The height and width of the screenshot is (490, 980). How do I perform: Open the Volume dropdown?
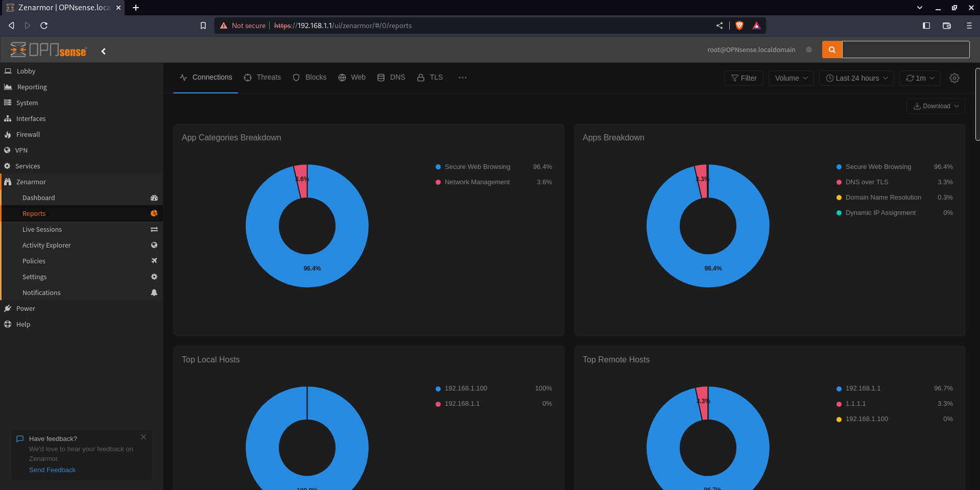pyautogui.click(x=791, y=78)
